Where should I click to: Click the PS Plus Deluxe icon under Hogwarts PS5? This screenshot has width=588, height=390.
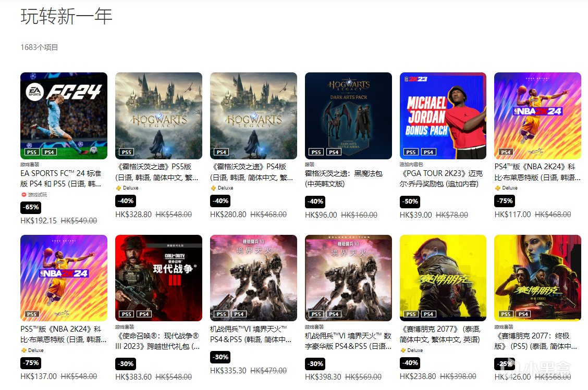(118, 188)
